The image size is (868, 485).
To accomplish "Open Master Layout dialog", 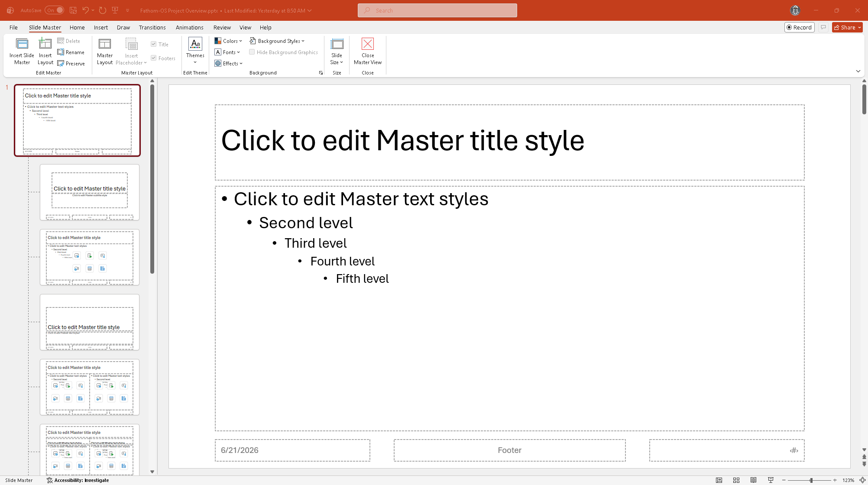I will [x=105, y=51].
